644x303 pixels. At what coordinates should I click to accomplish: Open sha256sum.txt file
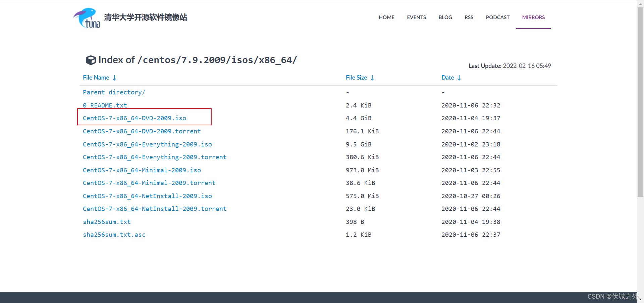(x=107, y=222)
